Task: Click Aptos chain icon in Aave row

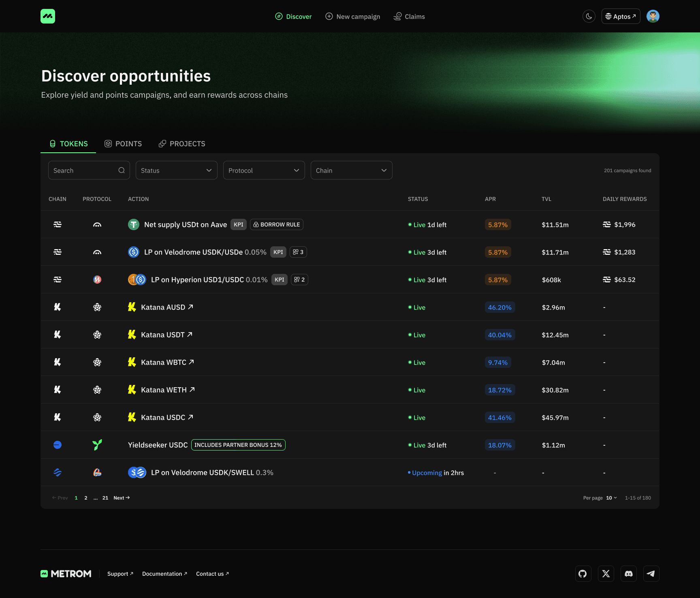Action: click(x=58, y=224)
